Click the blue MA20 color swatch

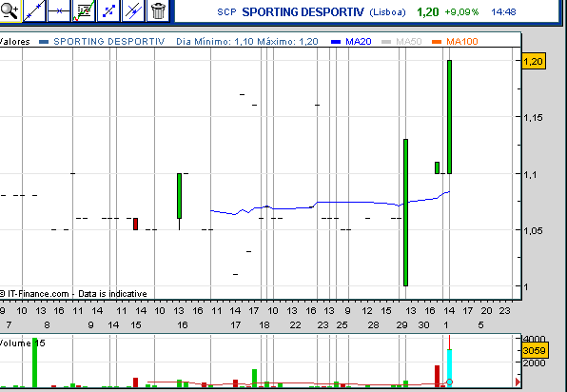[336, 42]
